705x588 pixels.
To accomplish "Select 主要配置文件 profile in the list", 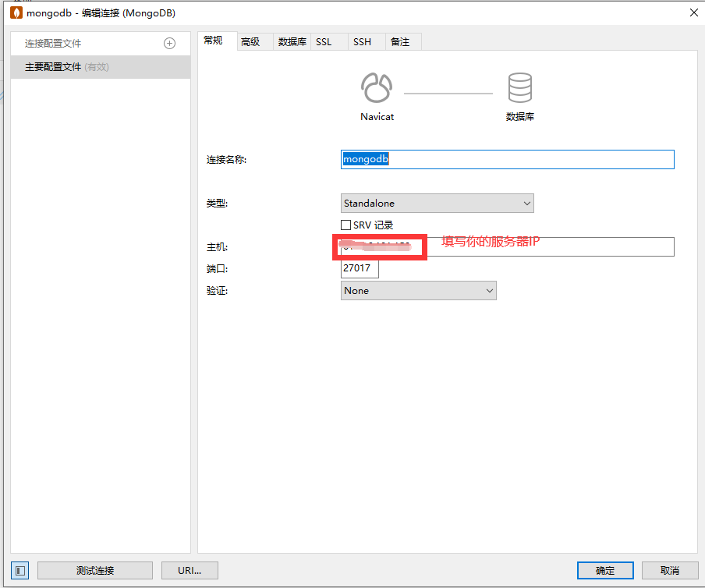I will click(x=101, y=67).
